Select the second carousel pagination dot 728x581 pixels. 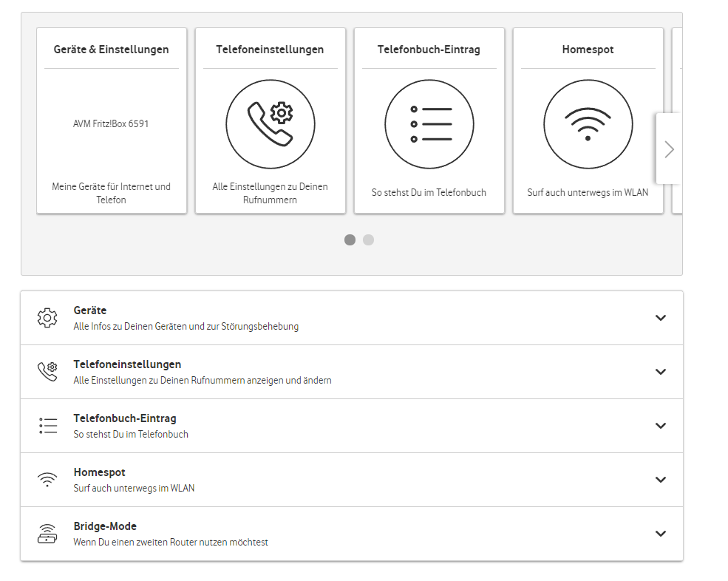368,239
